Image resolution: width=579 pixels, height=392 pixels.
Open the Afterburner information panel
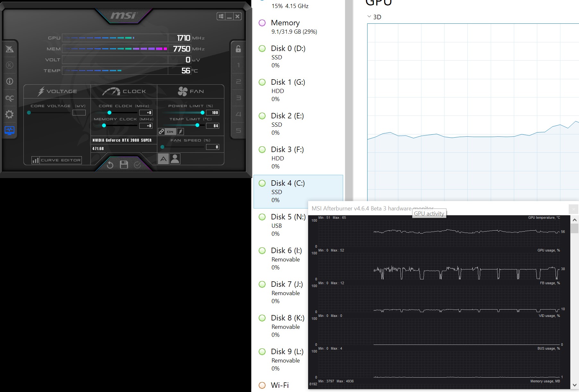(10, 81)
